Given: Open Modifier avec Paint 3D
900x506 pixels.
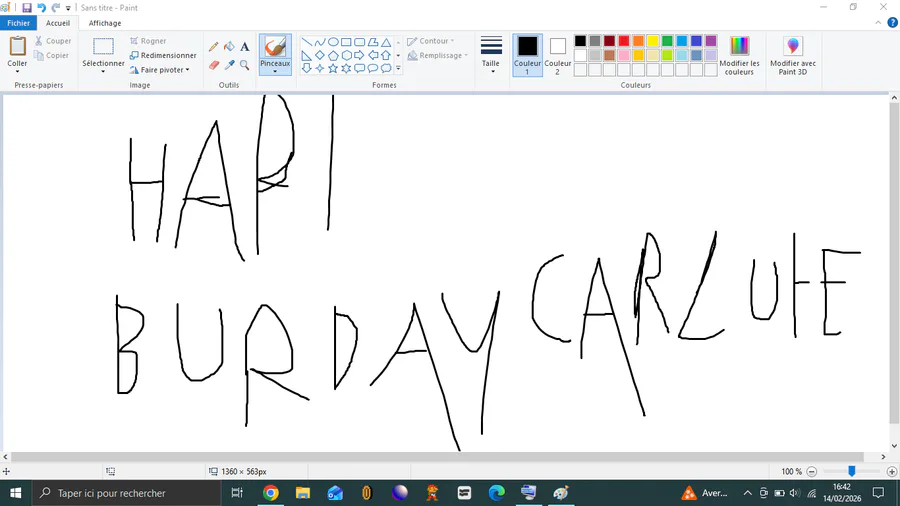Looking at the screenshot, I should click(x=793, y=55).
